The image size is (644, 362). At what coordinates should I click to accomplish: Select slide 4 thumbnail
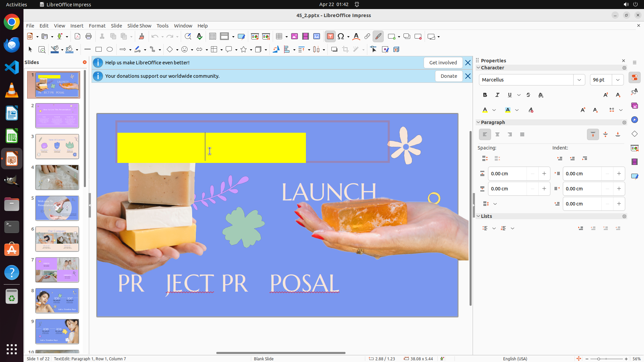coord(57,177)
